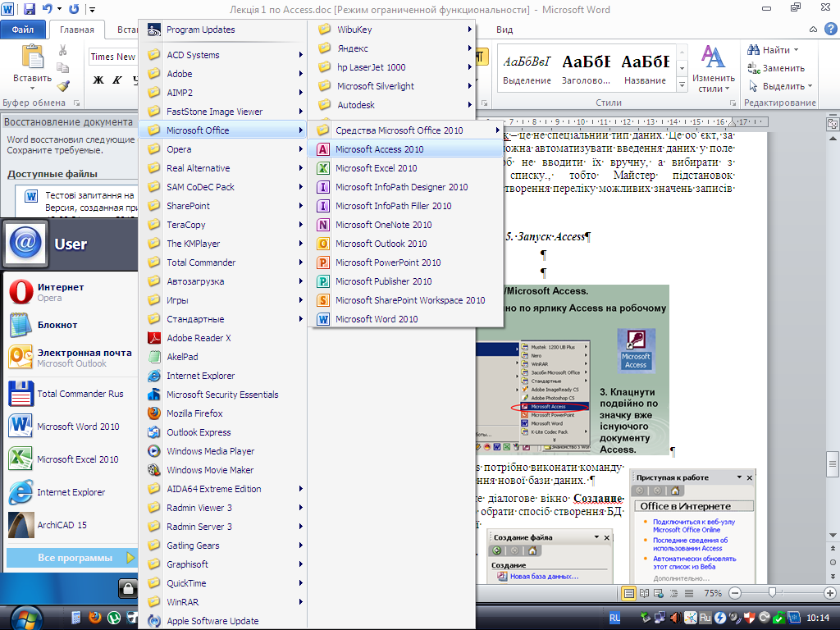Open the Игры folder in programs
The width and height of the screenshot is (840, 630).
coord(222,300)
